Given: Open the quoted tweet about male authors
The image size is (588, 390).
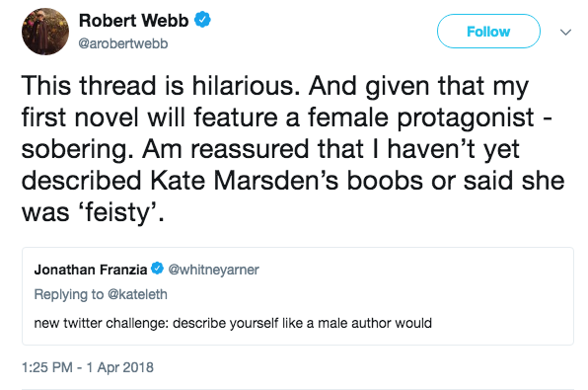Looking at the screenshot, I should [298, 296].
